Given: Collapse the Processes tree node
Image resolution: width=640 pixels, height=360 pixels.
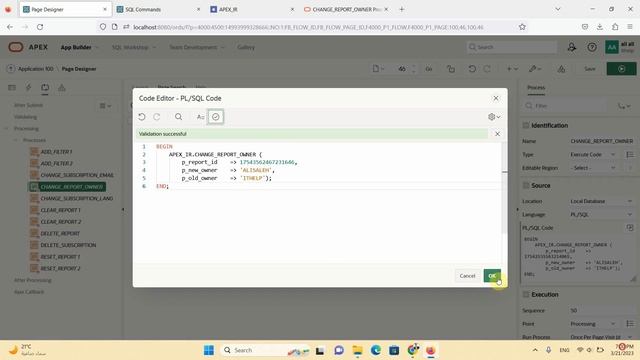Looking at the screenshot, I should point(16,140).
